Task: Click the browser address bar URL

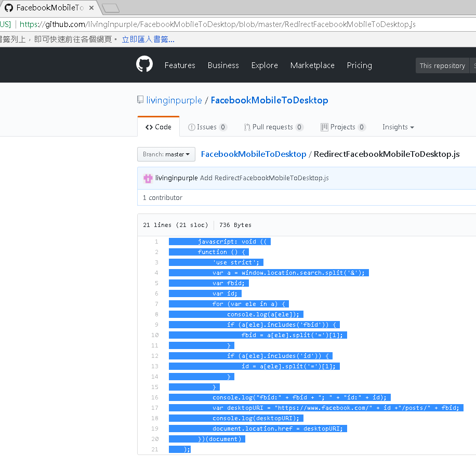Action: pos(217,24)
